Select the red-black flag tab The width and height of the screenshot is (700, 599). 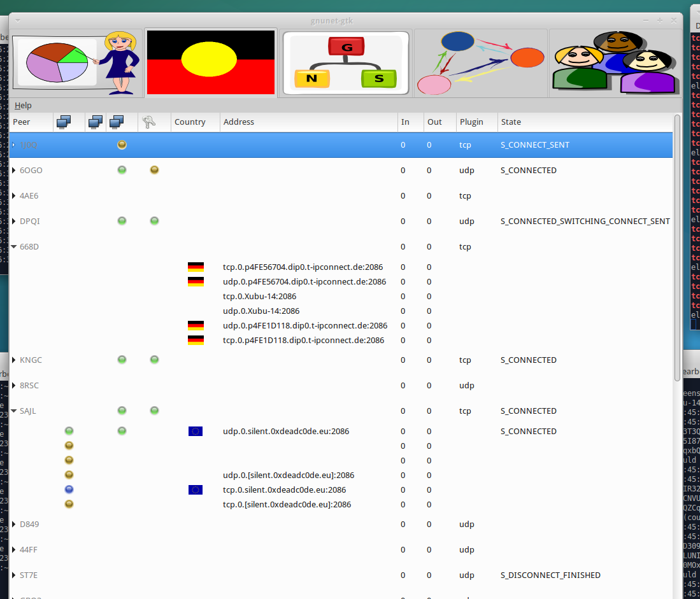[x=211, y=63]
